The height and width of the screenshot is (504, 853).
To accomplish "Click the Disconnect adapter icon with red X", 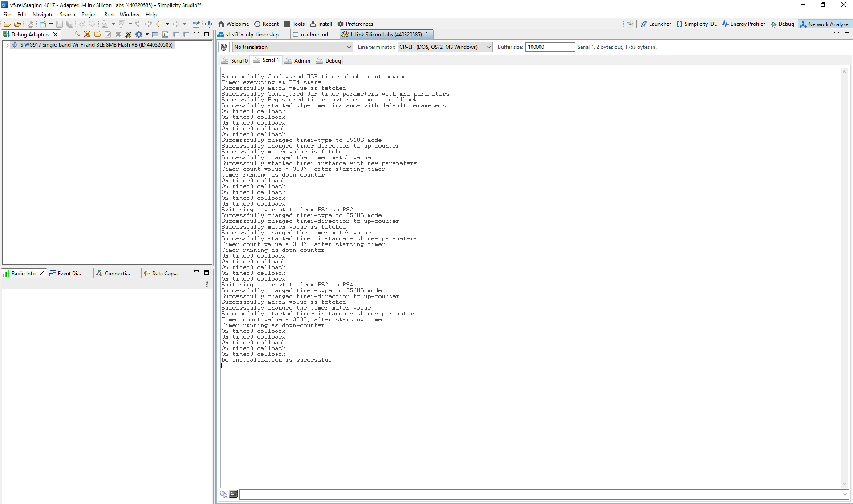I will point(87,34).
